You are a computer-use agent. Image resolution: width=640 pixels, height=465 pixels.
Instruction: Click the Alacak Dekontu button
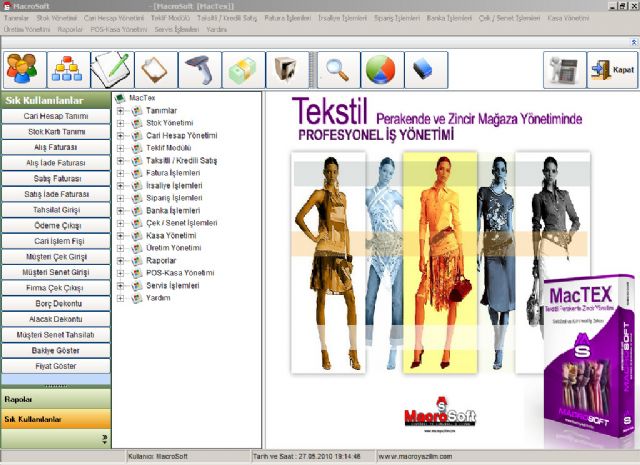56,319
